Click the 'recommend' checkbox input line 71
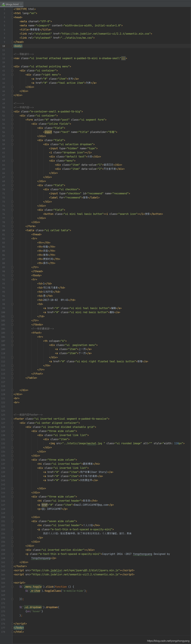The height and width of the screenshot is (644, 191). point(89,194)
